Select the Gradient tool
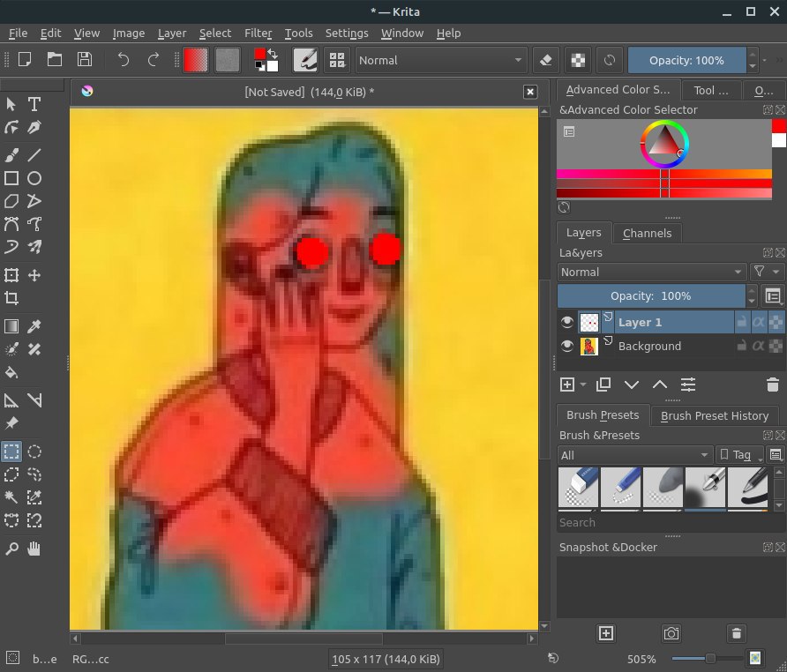This screenshot has height=672, width=787. pos(11,326)
